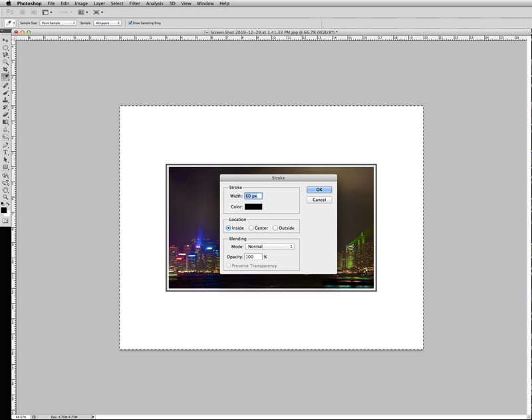Select the Type tool

pyautogui.click(x=6, y=152)
